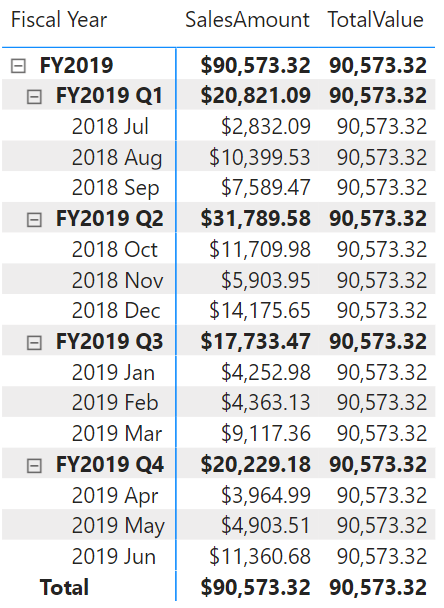444x608 pixels.
Task: Click the grand total $90,573.32 SalesAmount
Action: 256,587
